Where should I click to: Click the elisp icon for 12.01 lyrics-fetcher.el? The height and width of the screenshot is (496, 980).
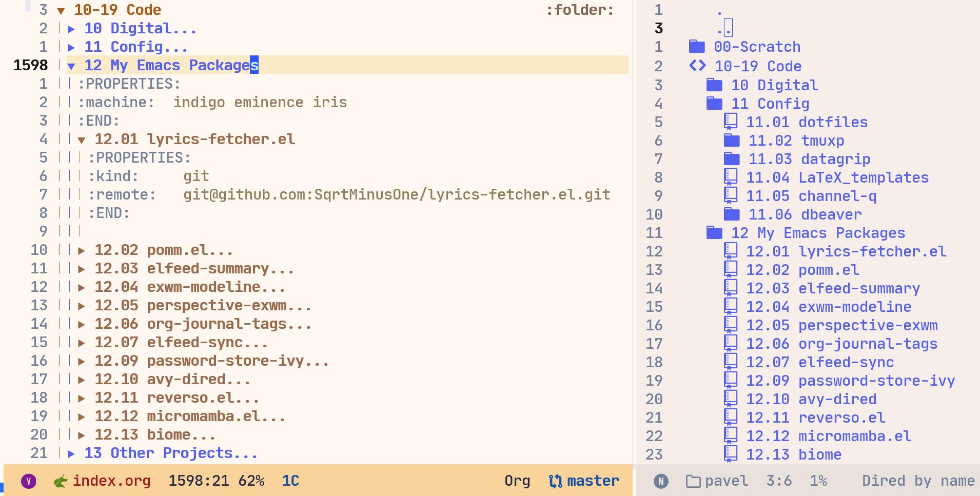coord(730,251)
